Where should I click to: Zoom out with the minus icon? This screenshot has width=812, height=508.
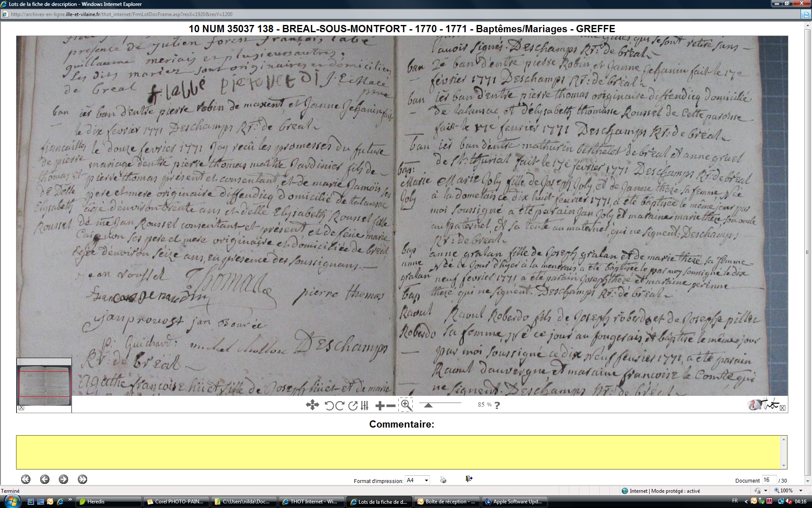click(391, 406)
